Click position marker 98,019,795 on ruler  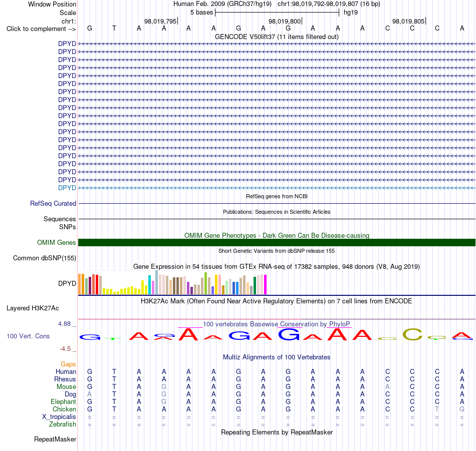point(160,21)
